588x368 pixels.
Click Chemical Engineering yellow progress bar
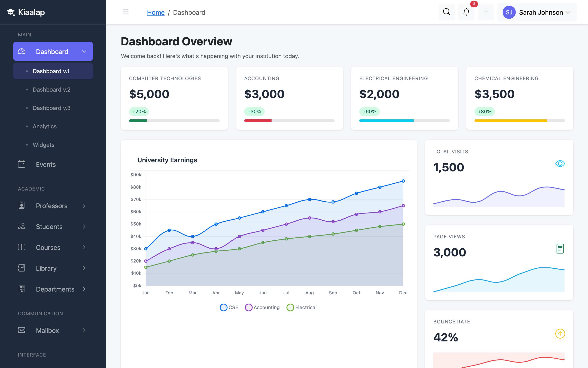511,121
